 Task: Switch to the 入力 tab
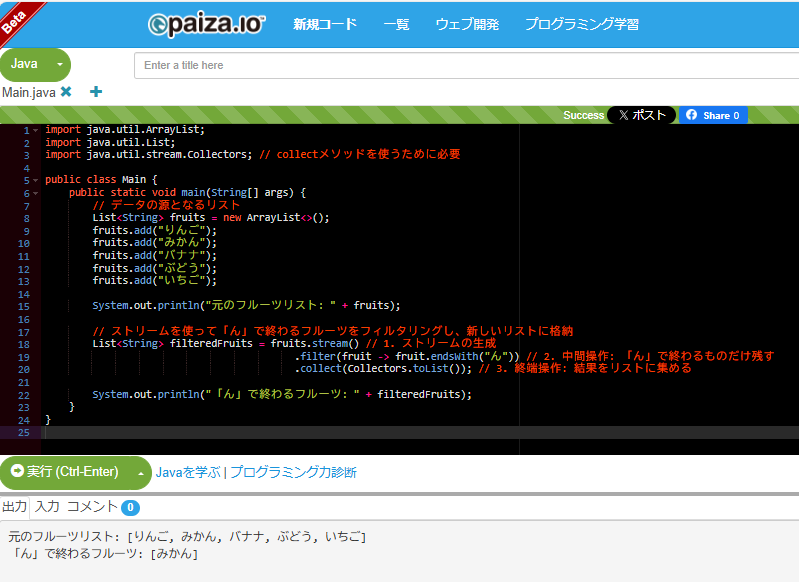[x=47, y=506]
